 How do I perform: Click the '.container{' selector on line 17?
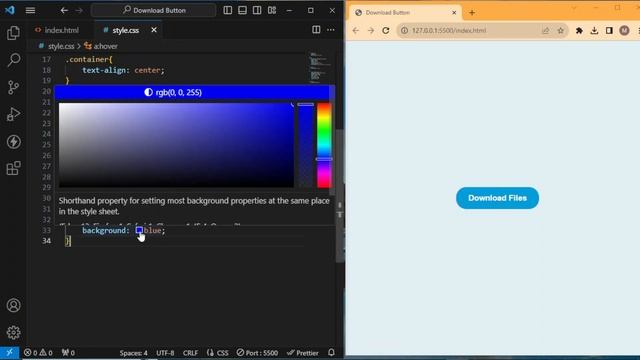[x=89, y=60]
